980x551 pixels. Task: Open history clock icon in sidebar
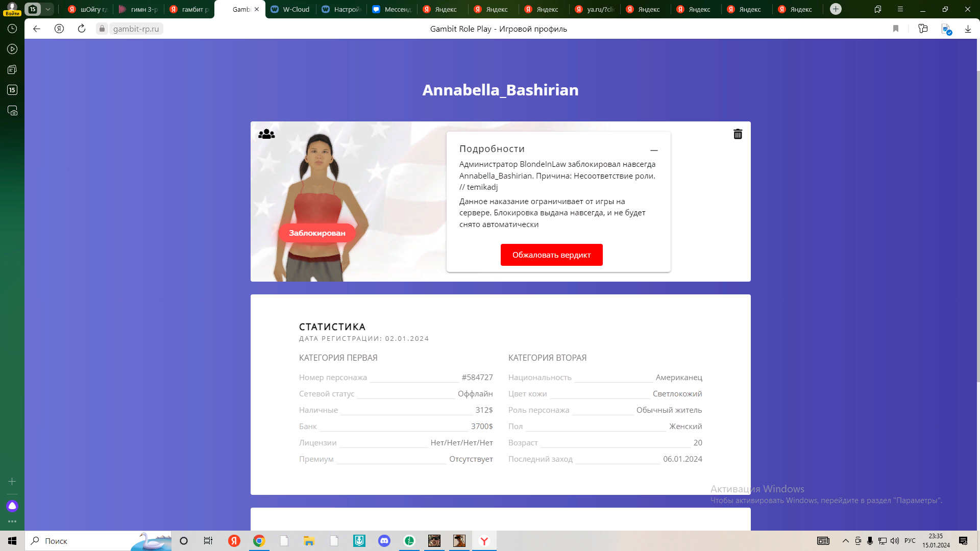[x=12, y=29]
